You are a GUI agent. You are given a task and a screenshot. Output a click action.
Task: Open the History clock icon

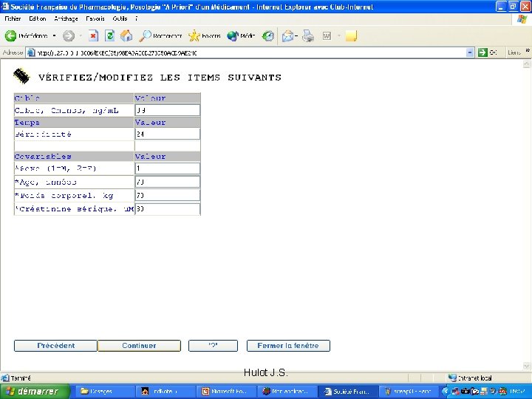tap(268, 35)
